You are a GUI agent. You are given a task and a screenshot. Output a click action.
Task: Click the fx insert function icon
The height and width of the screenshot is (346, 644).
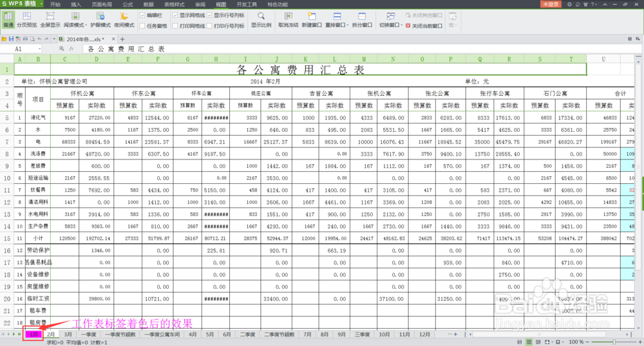pos(71,49)
